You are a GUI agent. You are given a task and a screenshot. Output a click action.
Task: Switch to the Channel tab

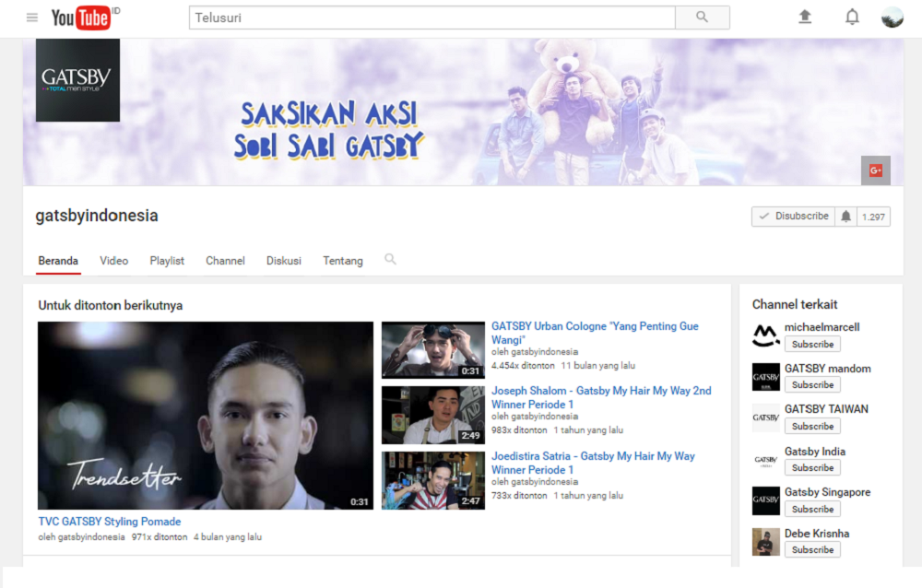(x=225, y=261)
